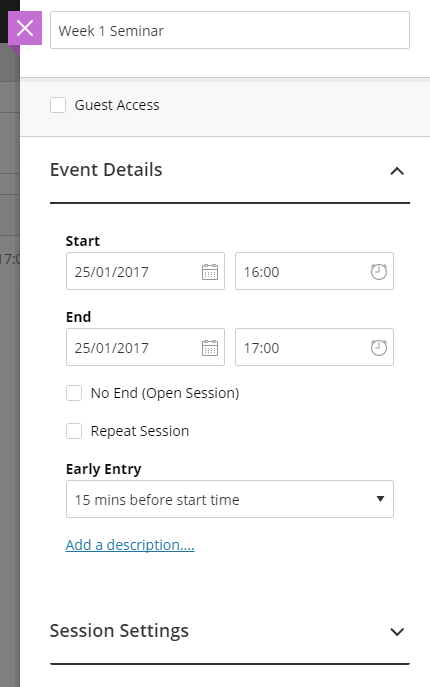Open the Early Entry dropdown
The height and width of the screenshot is (687, 430).
(x=230, y=499)
